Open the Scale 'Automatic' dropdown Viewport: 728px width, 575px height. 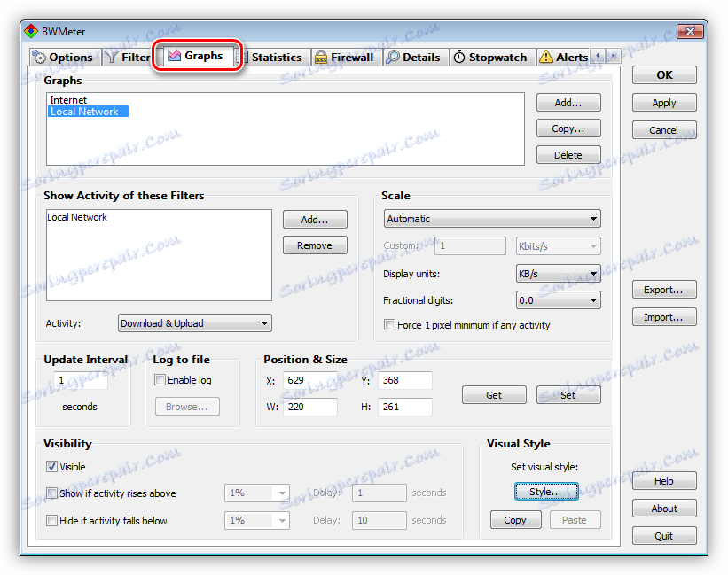[x=492, y=219]
